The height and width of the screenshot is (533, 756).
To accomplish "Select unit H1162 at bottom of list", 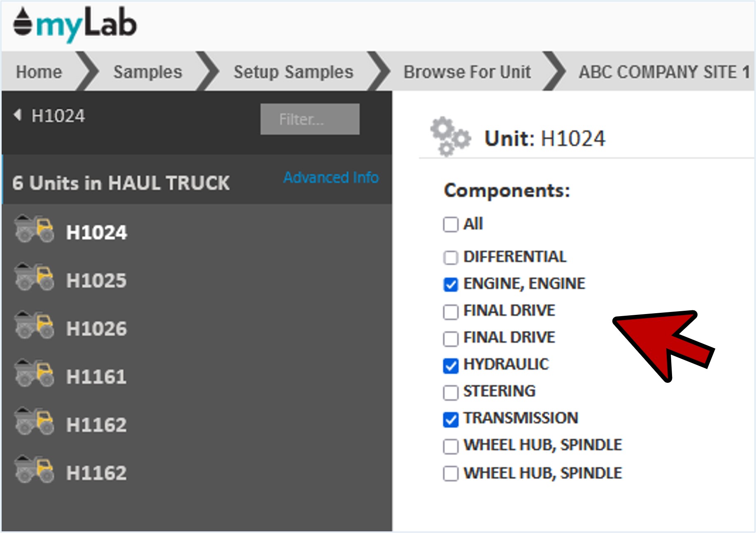I will (96, 473).
